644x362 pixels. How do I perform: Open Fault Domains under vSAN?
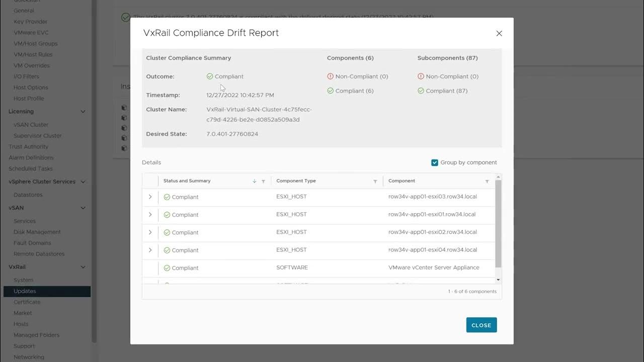coord(33,243)
